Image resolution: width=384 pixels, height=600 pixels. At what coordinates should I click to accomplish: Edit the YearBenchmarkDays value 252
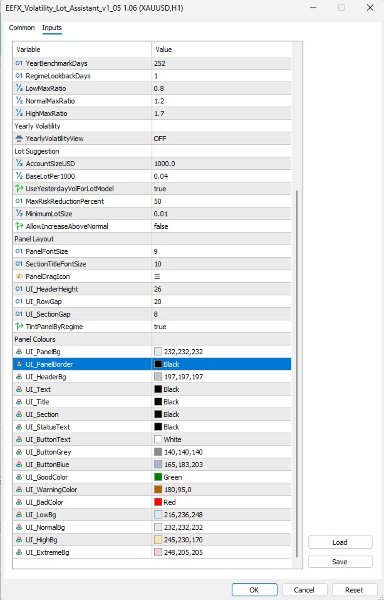point(221,63)
